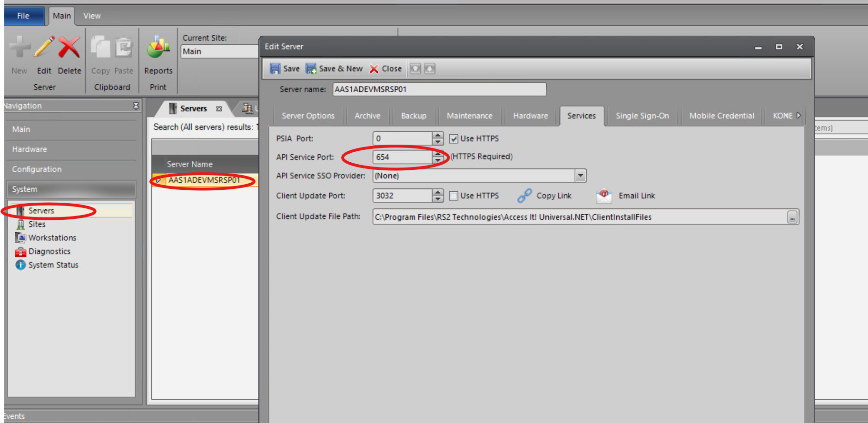Open the File menu
The width and height of the screenshot is (868, 423).
point(23,16)
